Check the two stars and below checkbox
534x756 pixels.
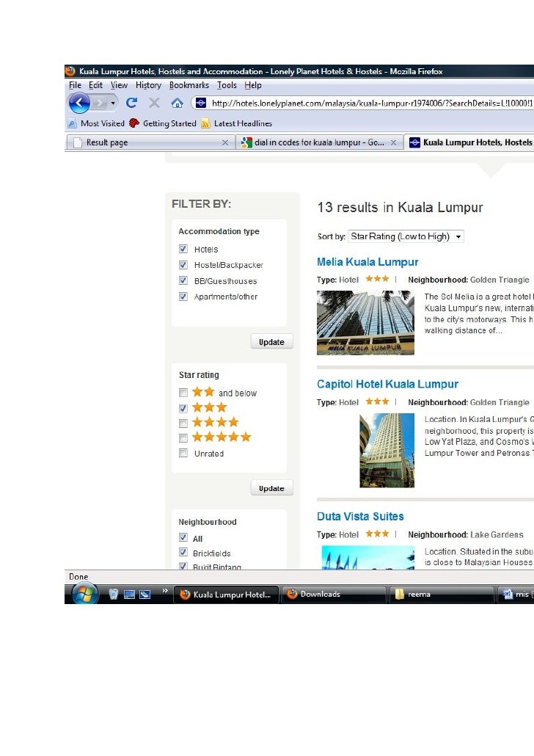[x=183, y=393]
